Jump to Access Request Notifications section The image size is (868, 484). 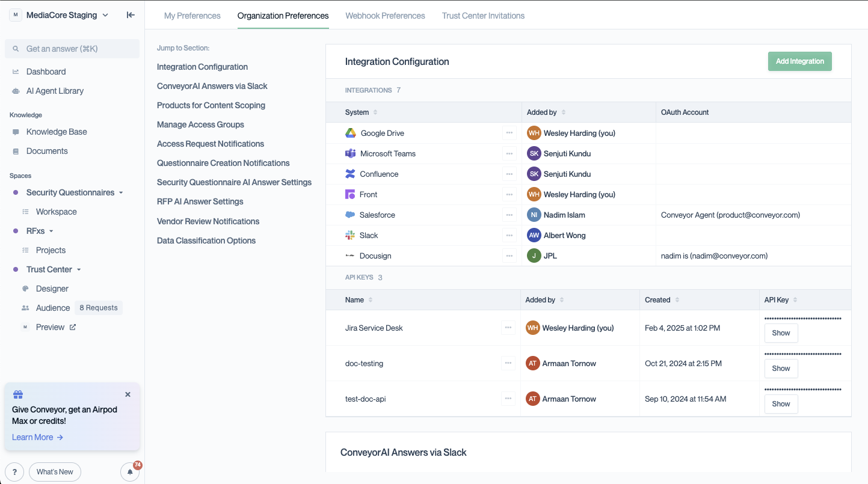pyautogui.click(x=211, y=144)
